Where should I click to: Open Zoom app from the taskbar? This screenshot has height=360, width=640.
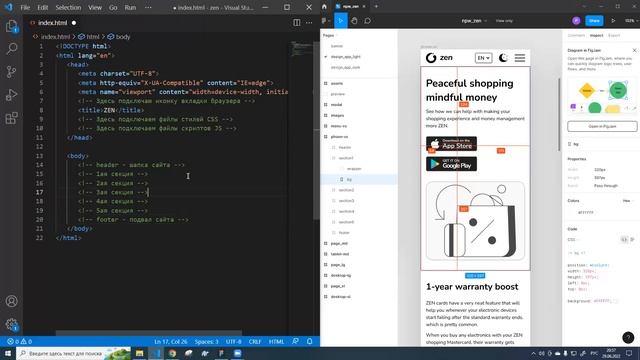238,353
